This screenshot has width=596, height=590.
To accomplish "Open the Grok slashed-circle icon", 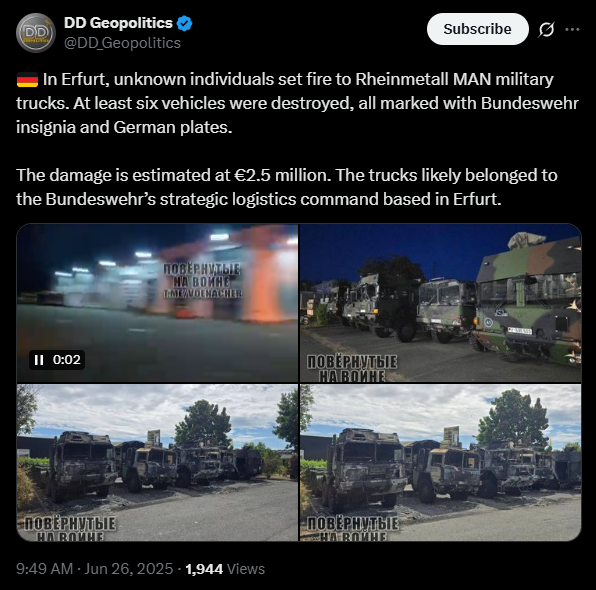I will (x=546, y=29).
